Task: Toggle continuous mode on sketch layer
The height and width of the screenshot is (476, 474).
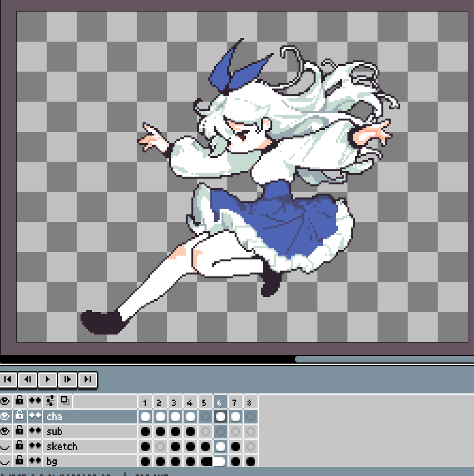Action: (35, 446)
